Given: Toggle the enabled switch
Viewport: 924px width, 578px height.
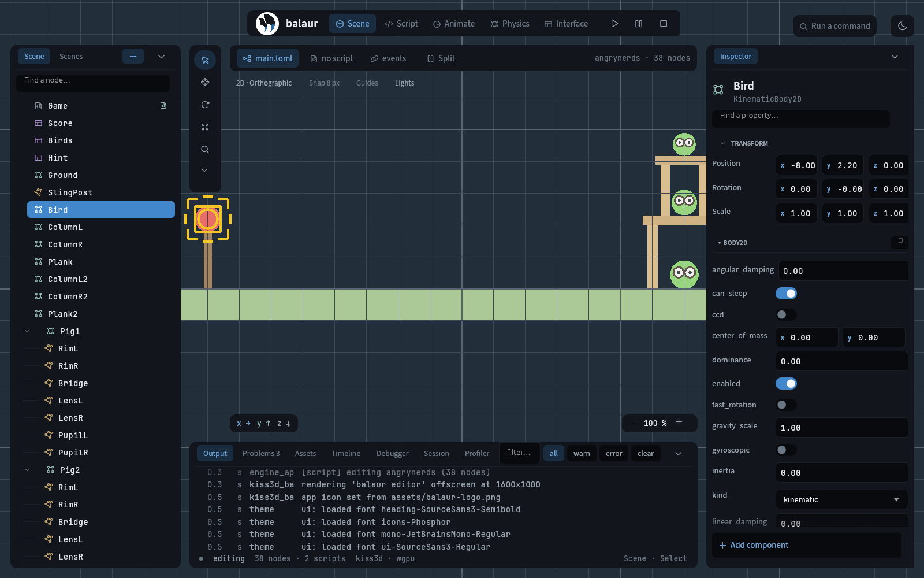Looking at the screenshot, I should click(x=786, y=384).
